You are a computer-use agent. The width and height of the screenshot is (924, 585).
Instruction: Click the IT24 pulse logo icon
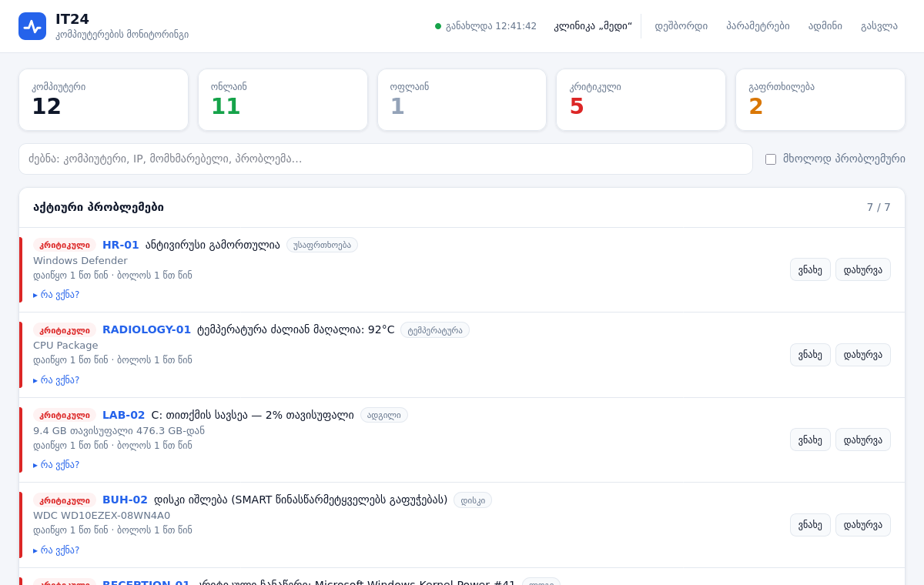32,26
